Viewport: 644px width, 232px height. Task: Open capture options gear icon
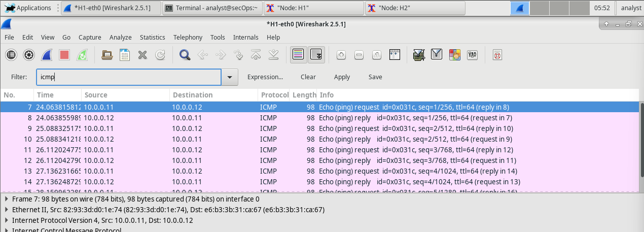click(29, 55)
